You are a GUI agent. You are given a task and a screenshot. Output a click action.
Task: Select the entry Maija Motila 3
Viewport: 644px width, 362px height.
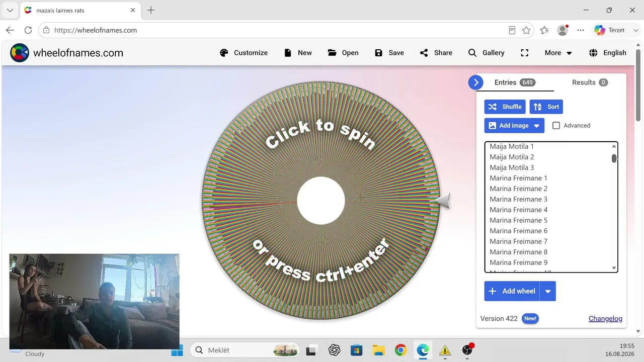click(512, 167)
